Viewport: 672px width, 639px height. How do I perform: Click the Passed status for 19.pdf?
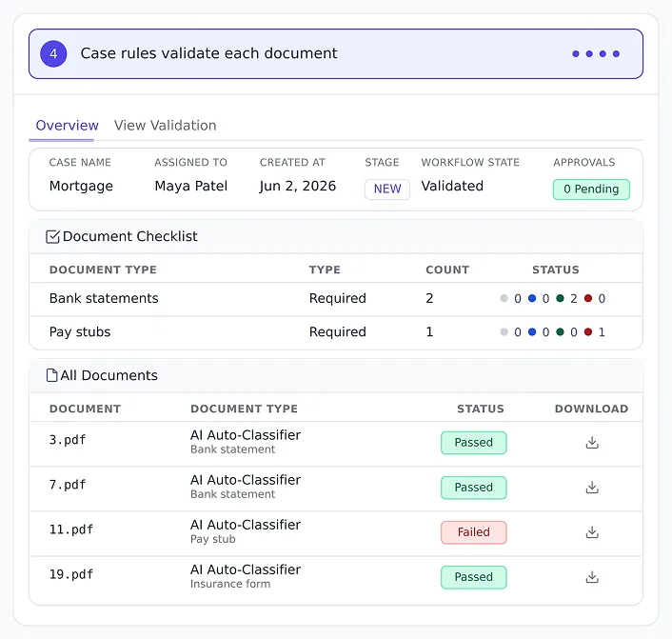pyautogui.click(x=474, y=577)
